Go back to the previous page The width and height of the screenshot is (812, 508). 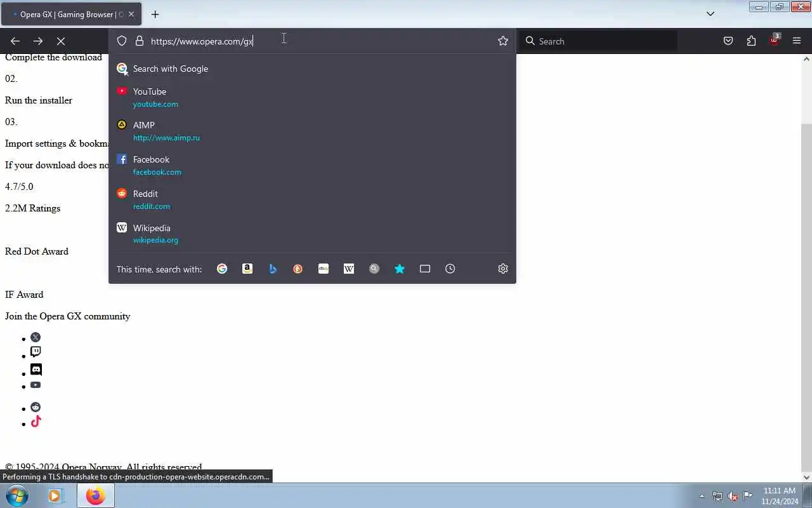(x=15, y=41)
